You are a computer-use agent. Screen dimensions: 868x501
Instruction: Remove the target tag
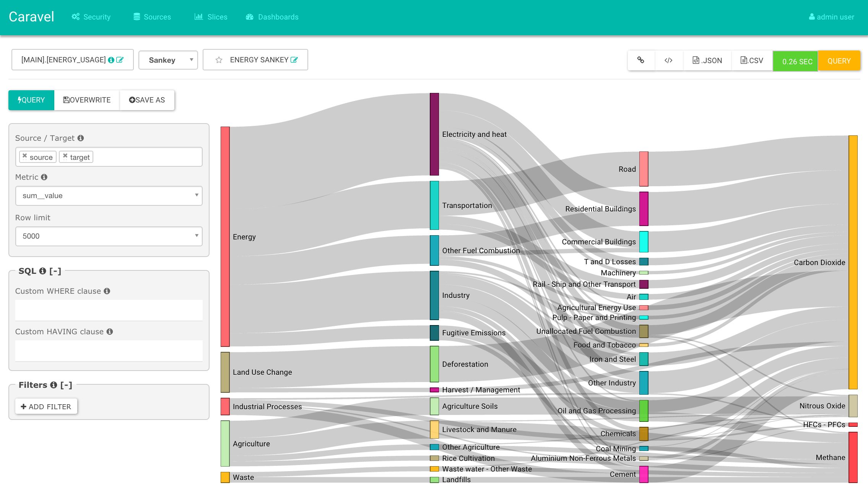[x=65, y=156]
